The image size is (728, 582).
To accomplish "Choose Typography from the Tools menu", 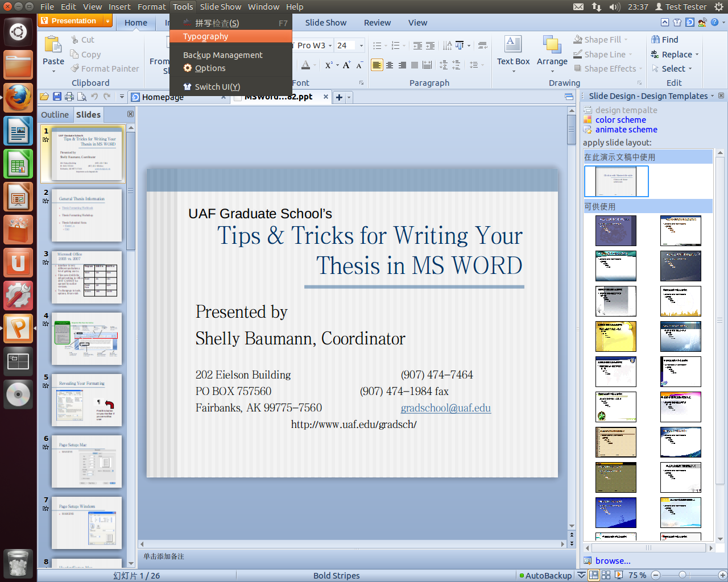I will (x=206, y=36).
